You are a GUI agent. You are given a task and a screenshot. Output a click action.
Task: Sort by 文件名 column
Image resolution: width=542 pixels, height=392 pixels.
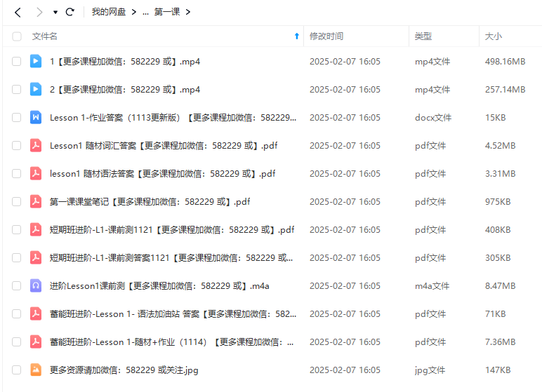(45, 36)
